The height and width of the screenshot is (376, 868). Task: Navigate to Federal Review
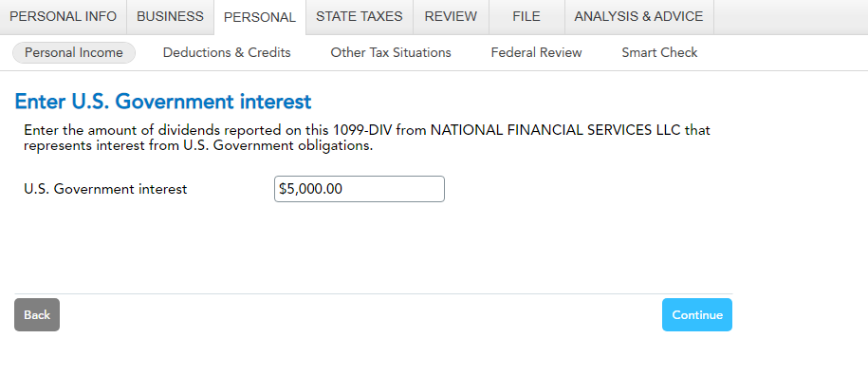coord(536,52)
